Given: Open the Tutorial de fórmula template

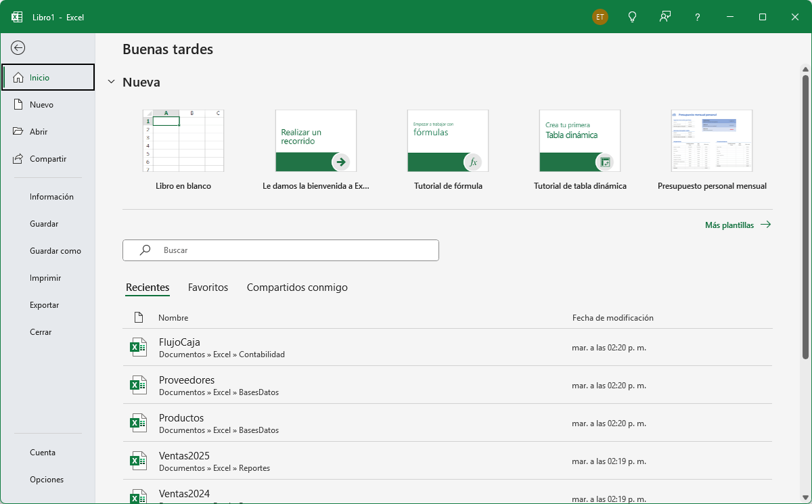Looking at the screenshot, I should (448, 141).
